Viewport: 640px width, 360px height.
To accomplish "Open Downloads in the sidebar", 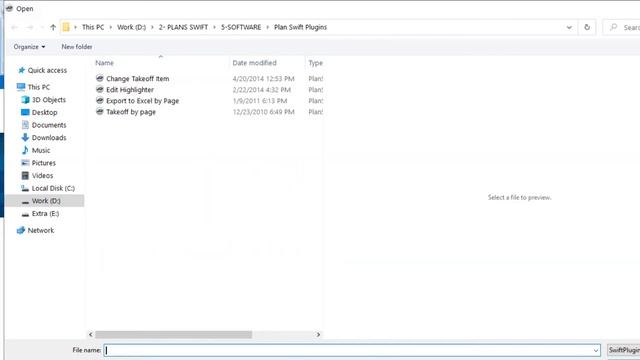I will click(x=49, y=138).
